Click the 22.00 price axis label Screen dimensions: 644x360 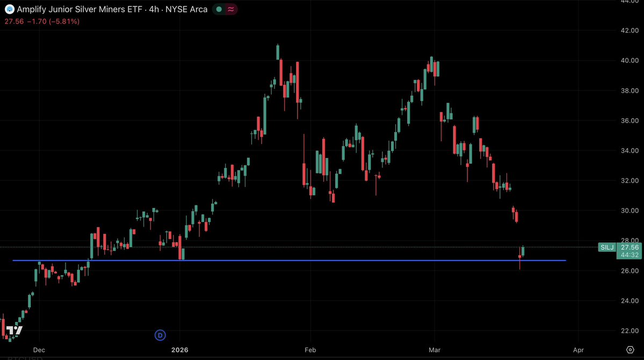[629, 331]
